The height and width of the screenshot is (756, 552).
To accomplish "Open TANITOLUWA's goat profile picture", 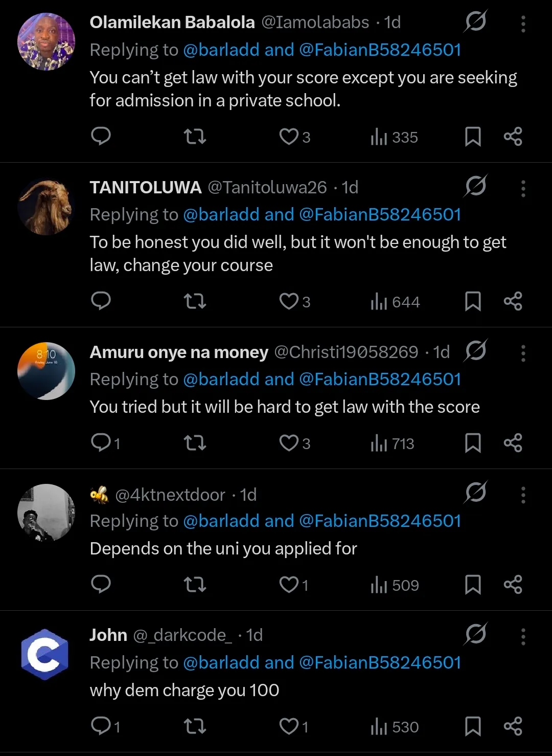I will [46, 207].
